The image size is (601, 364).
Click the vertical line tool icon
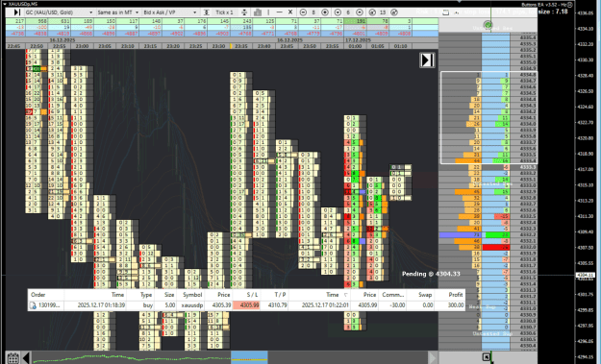268,12
